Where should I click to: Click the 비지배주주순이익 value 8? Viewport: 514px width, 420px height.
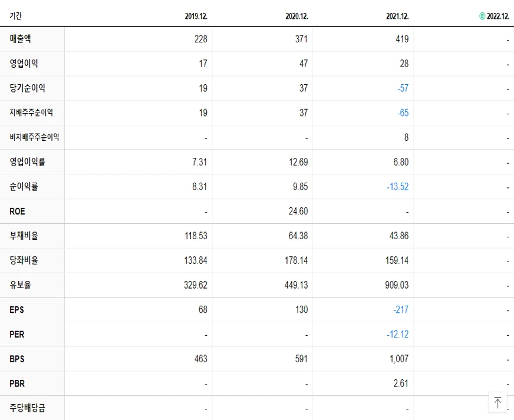(407, 137)
